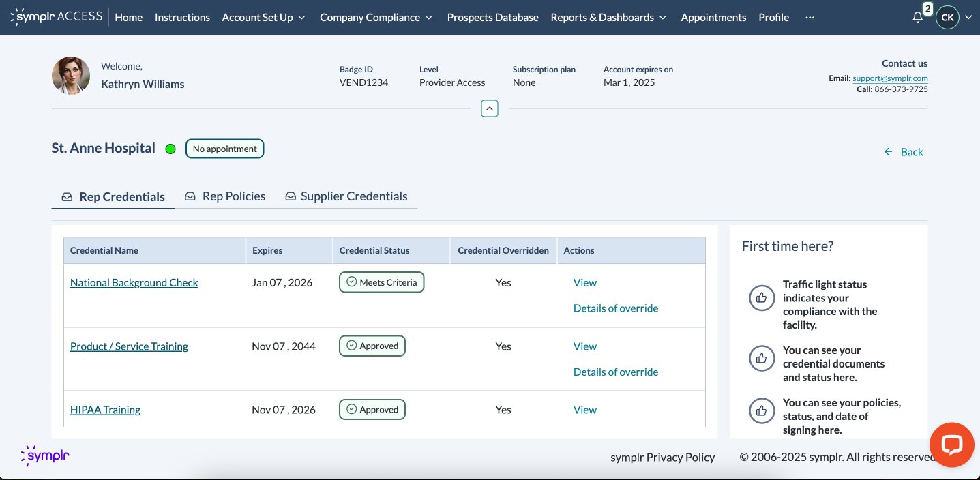Expand Reports & Dashboards menu
Screen dimensions: 980x480
[x=608, y=18]
